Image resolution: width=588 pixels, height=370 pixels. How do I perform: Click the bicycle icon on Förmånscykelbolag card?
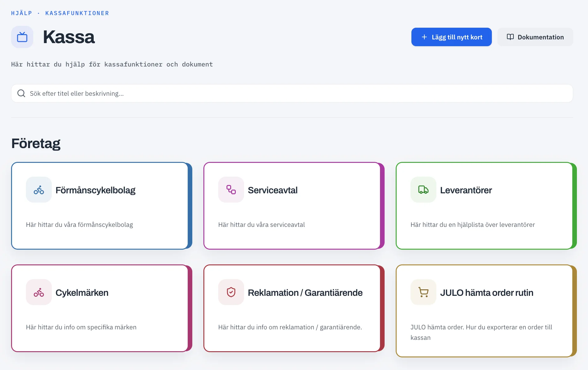(x=39, y=190)
